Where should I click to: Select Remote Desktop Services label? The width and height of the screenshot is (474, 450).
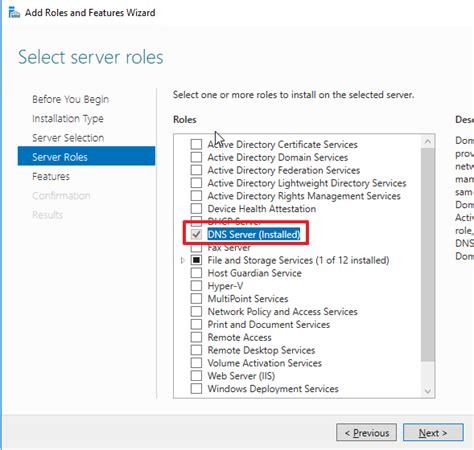[261, 350]
